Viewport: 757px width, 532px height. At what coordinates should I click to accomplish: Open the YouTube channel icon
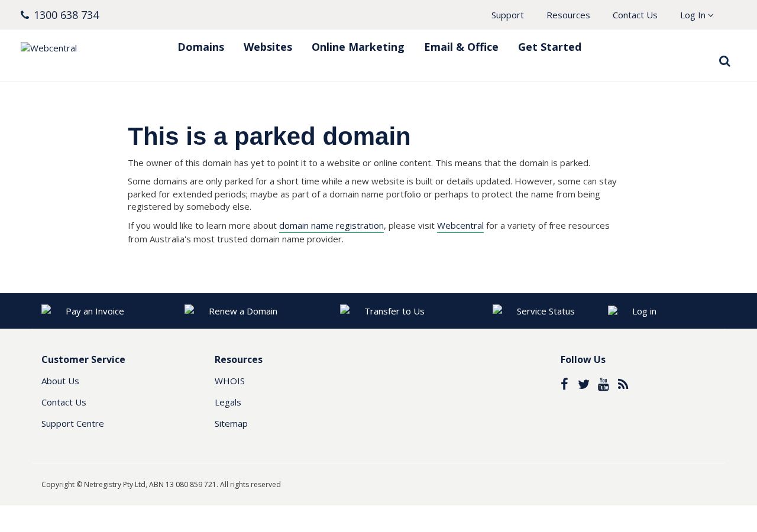point(603,384)
